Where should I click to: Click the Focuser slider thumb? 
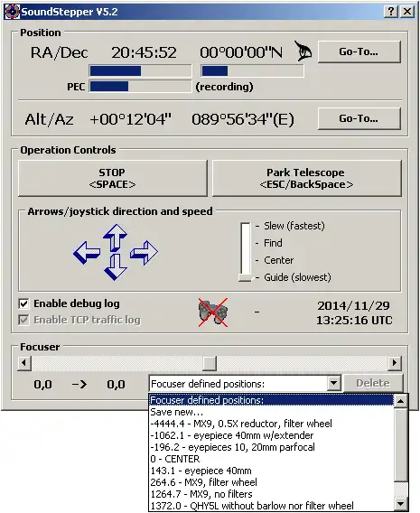pyautogui.click(x=210, y=363)
